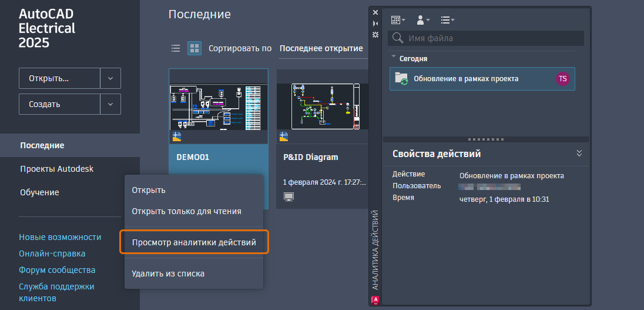The image size is (644, 310).
Task: Click the project update folder icon
Action: click(401, 78)
